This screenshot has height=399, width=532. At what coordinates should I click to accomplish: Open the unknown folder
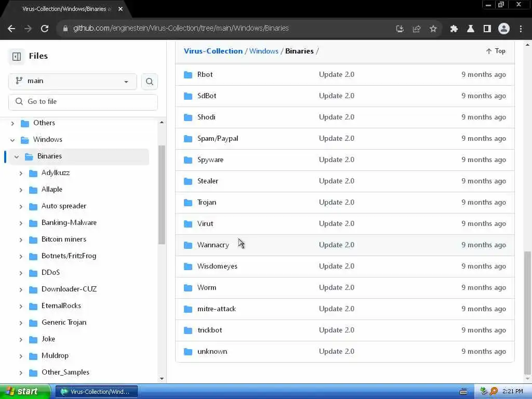212,352
